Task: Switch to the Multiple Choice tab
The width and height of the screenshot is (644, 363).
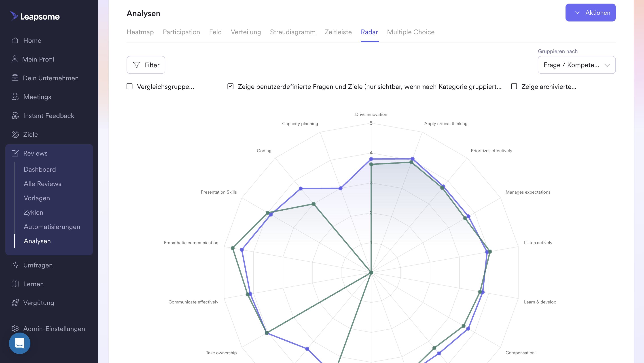Action: point(411,32)
